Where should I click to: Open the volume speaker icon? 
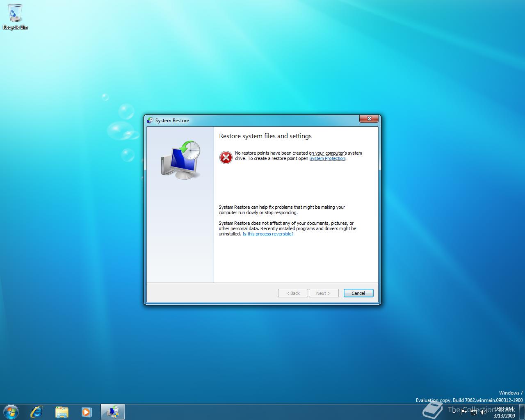click(484, 412)
